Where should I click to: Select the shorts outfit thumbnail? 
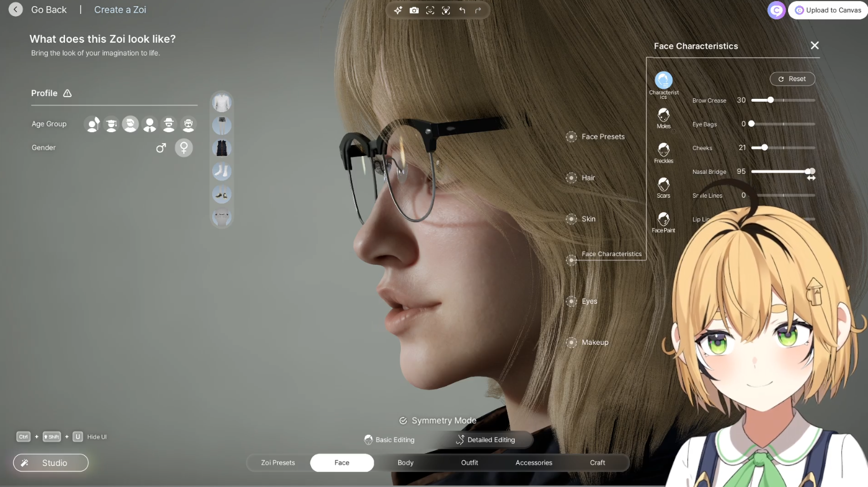tap(222, 125)
